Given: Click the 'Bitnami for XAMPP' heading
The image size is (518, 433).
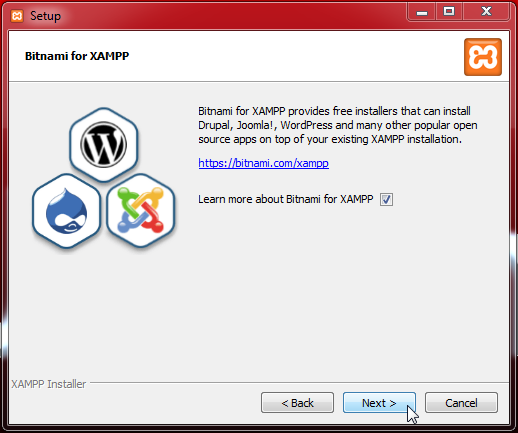Looking at the screenshot, I should 77,56.
